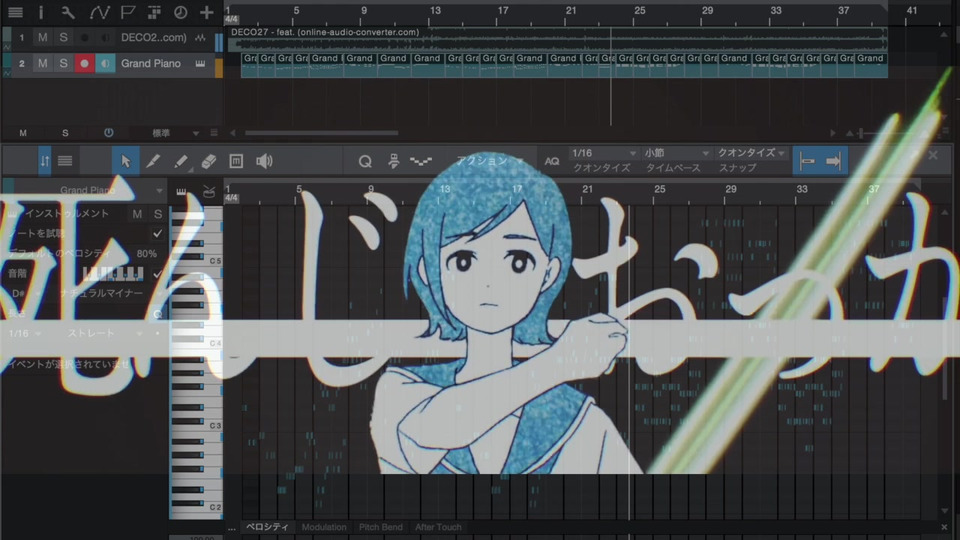
Task: Toggle record arm on Grand Piano track
Action: click(x=84, y=63)
